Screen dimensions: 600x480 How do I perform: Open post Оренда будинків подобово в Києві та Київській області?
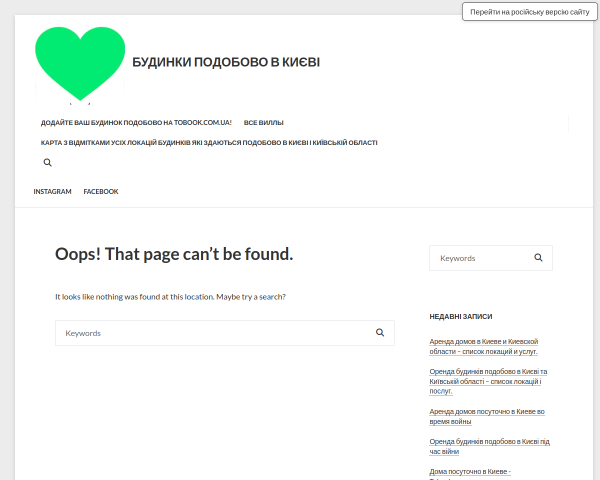[488, 381]
